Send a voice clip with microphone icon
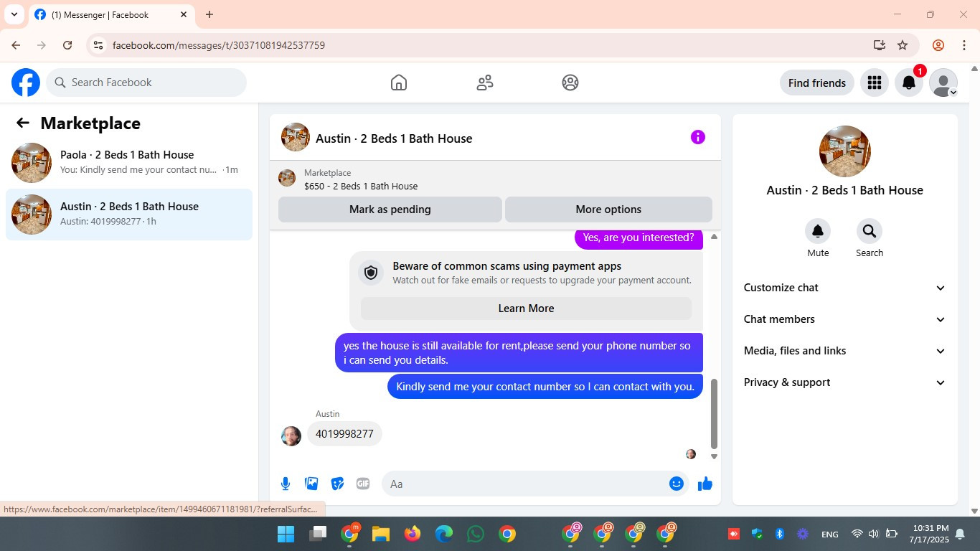The image size is (980, 551). click(x=286, y=484)
